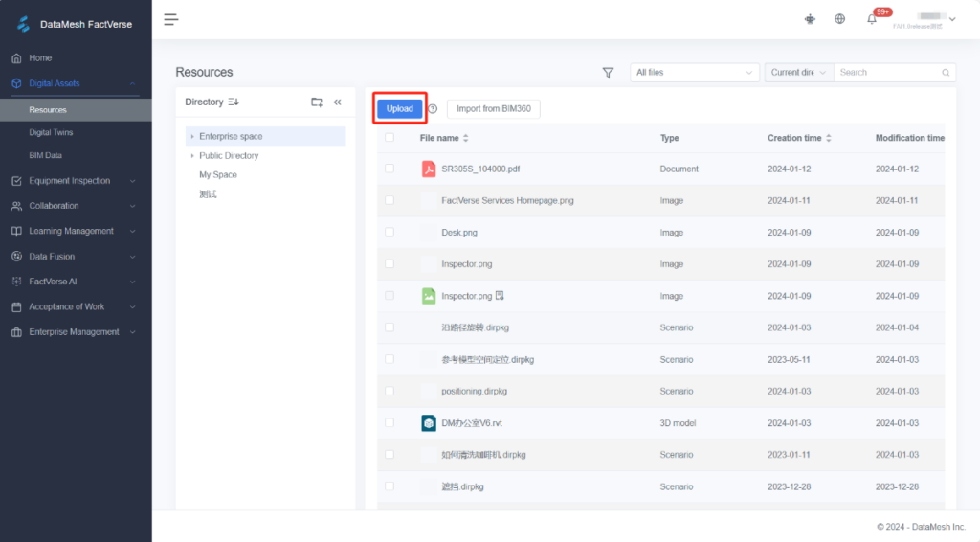Click the Modification time column header

point(909,138)
